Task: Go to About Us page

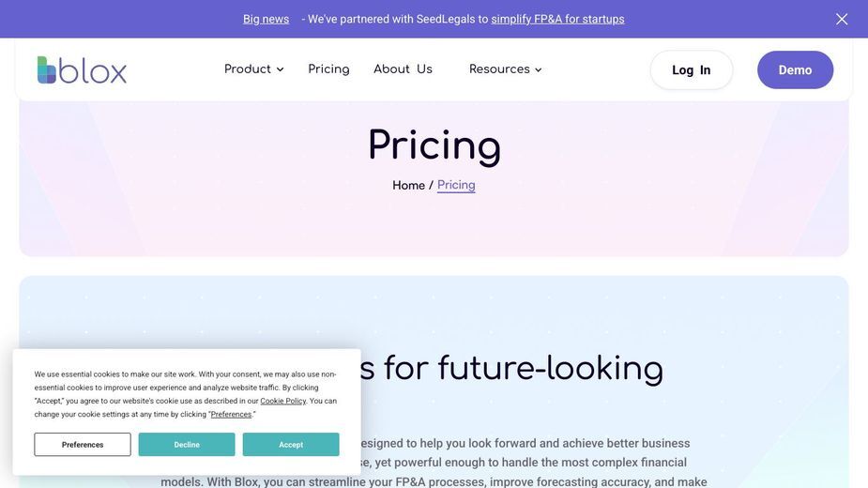Action: click(403, 69)
